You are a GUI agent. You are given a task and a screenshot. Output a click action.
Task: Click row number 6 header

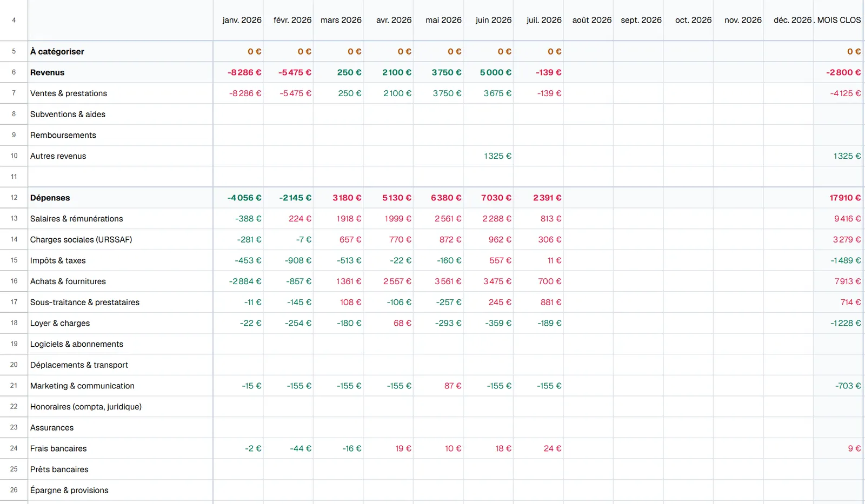pyautogui.click(x=14, y=72)
